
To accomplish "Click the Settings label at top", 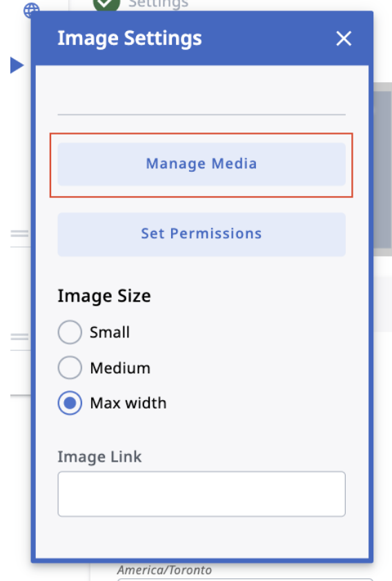I will tap(158, 3).
